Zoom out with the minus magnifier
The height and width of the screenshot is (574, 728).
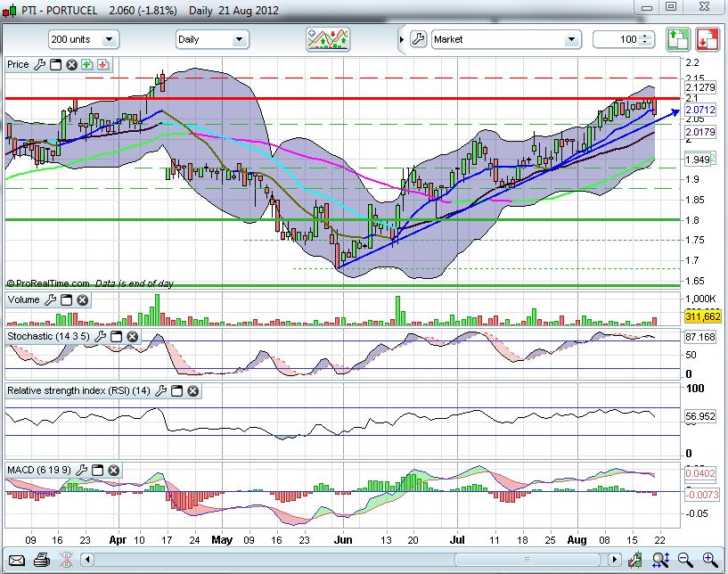685,560
